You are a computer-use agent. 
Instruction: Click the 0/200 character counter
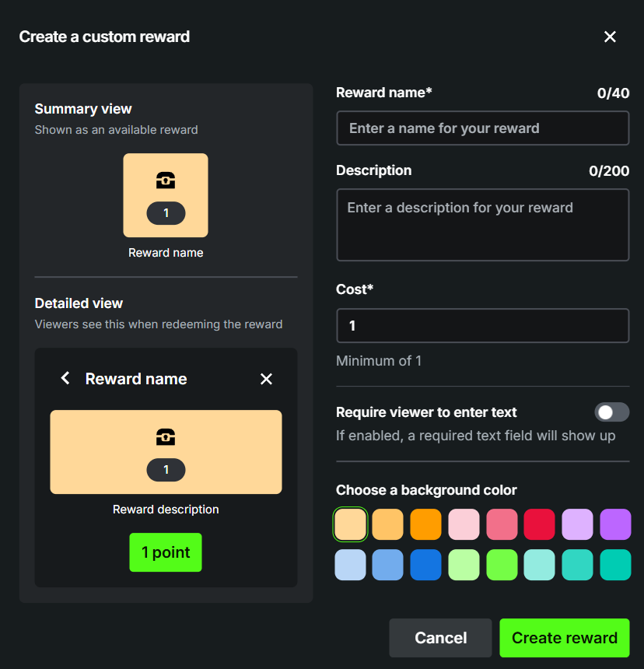click(x=609, y=170)
